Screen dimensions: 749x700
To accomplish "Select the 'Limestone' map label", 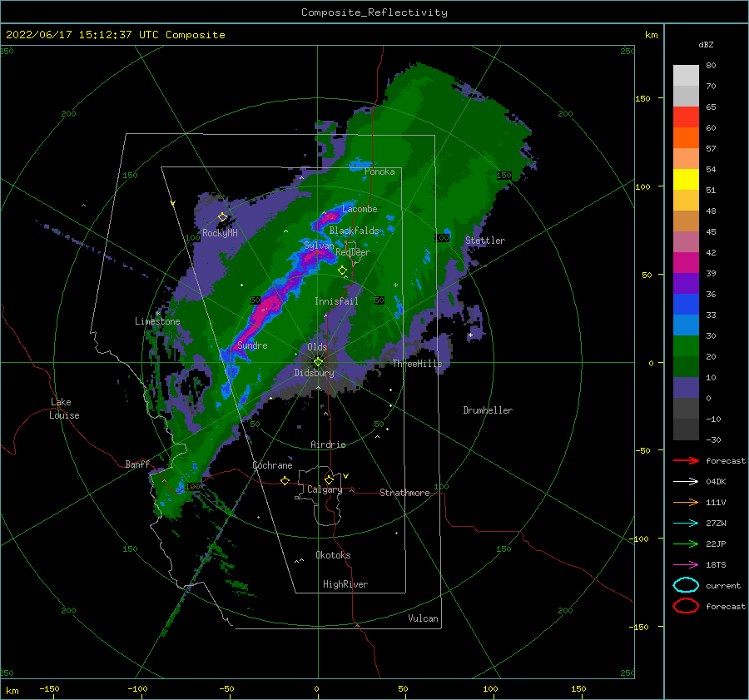I will [157, 321].
